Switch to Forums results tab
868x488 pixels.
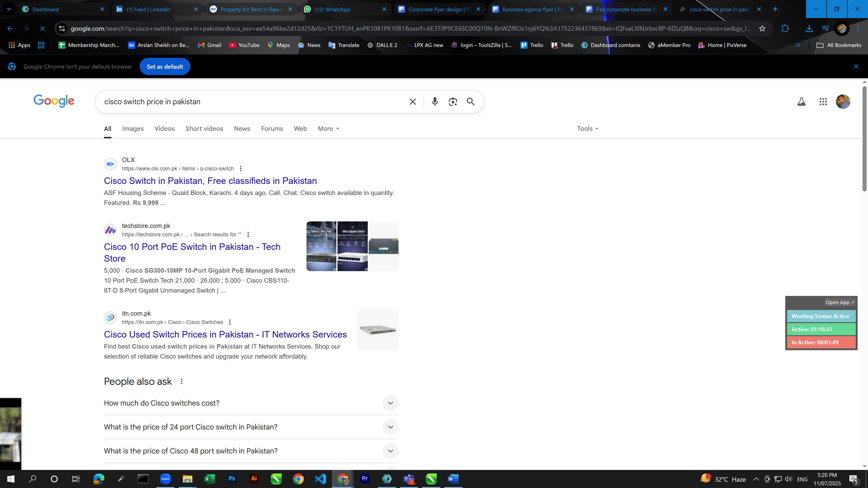pos(272,129)
